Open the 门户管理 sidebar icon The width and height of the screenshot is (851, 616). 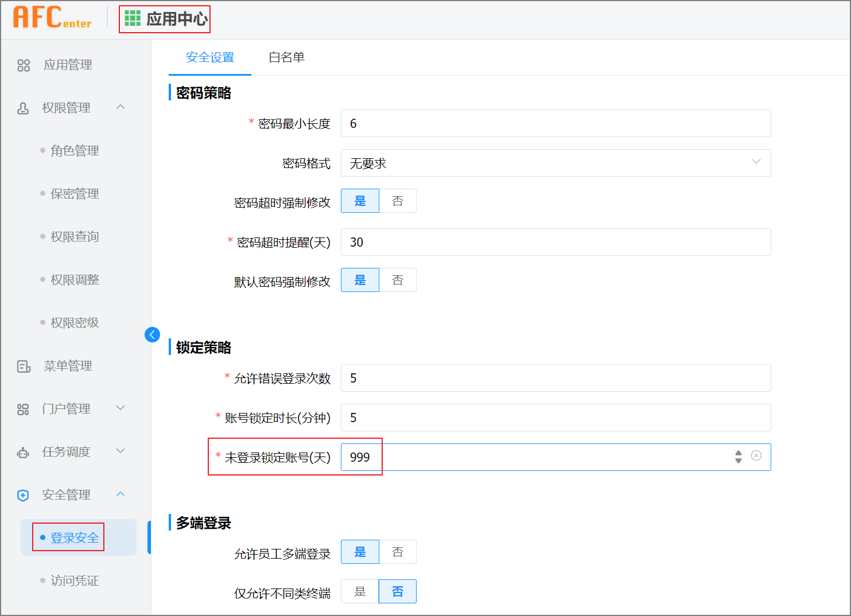pos(23,408)
